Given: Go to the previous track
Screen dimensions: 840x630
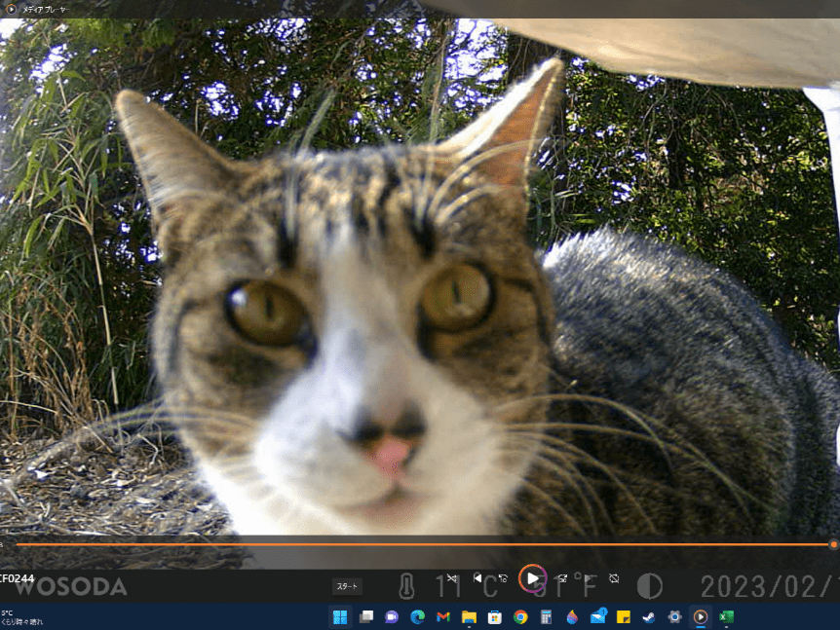Looking at the screenshot, I should 477,577.
